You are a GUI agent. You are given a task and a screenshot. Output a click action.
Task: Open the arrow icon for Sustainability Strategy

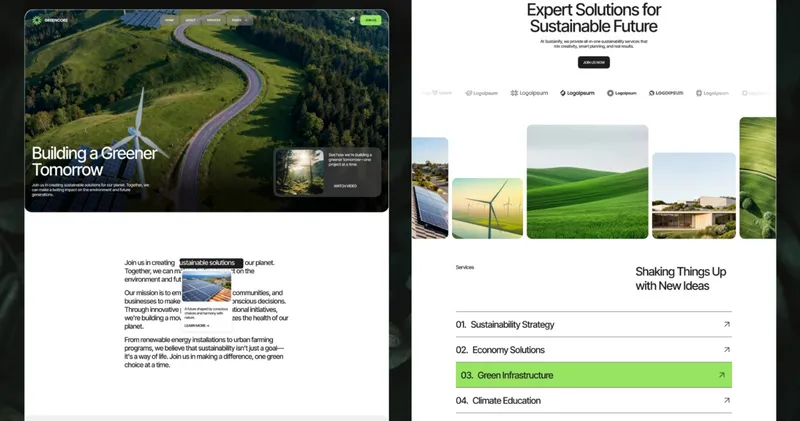(727, 324)
